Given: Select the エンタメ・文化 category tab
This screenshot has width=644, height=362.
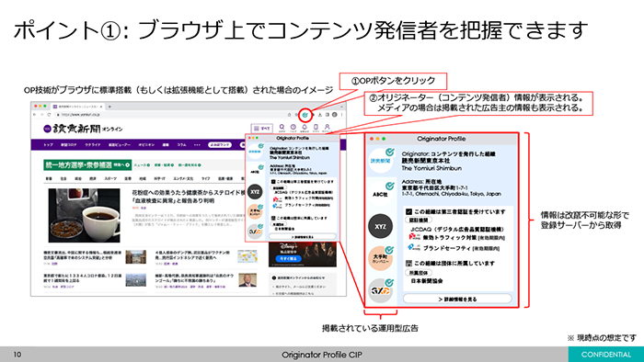Looking at the screenshot, I should point(183,179).
